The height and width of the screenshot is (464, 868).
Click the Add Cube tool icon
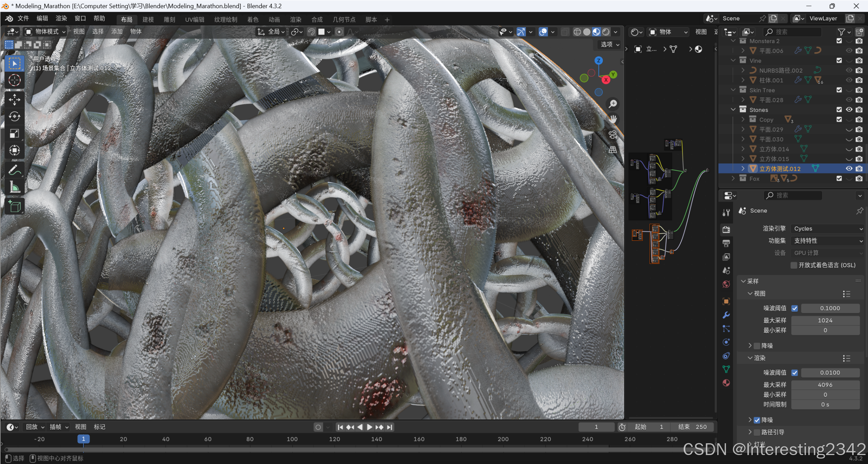14,206
